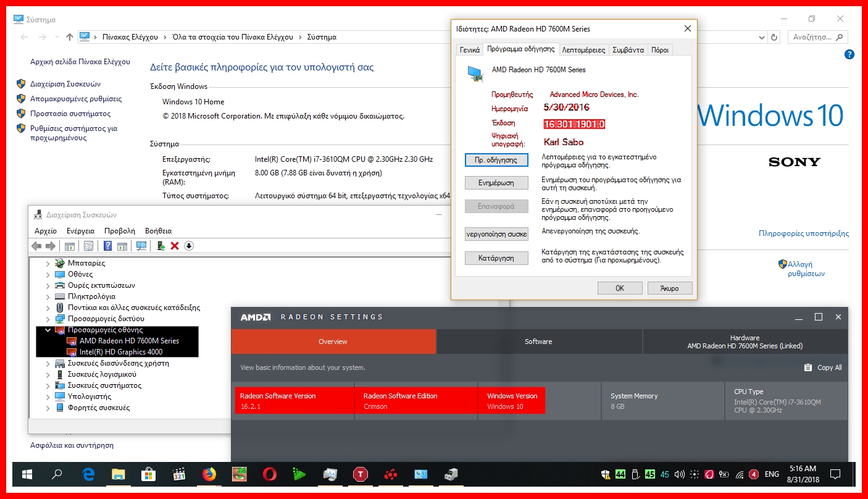Collapse the Προσαρμογείς οθόνης node
This screenshot has width=868, height=499.
pos(48,330)
